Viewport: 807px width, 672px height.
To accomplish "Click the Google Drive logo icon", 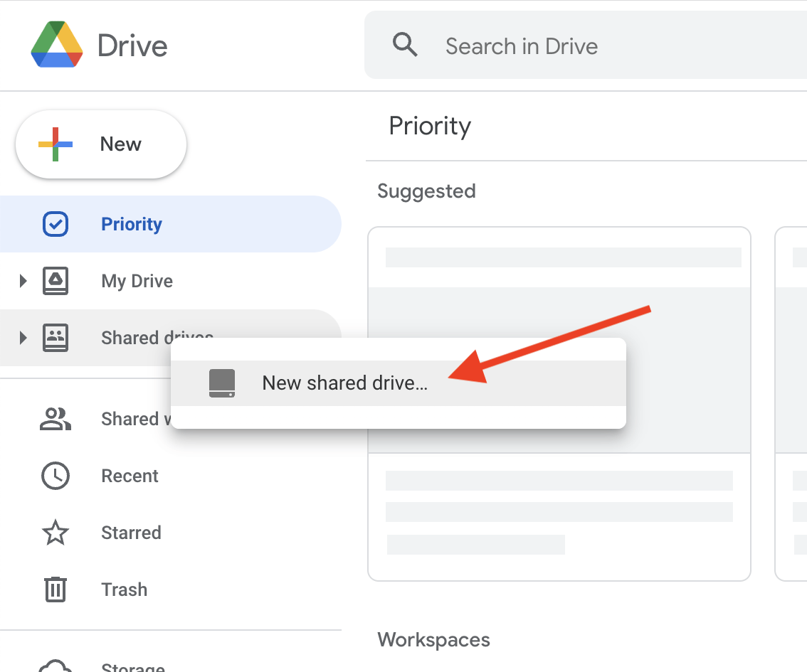I will pyautogui.click(x=57, y=45).
